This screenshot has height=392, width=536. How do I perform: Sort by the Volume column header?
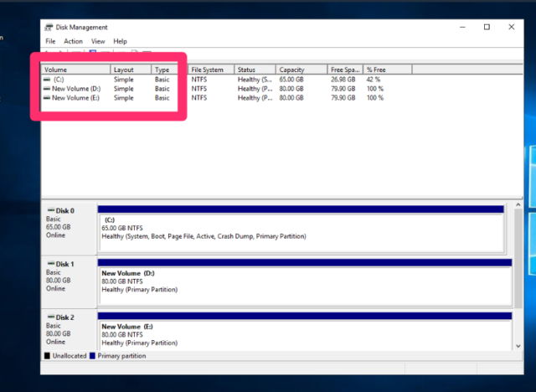(x=75, y=70)
